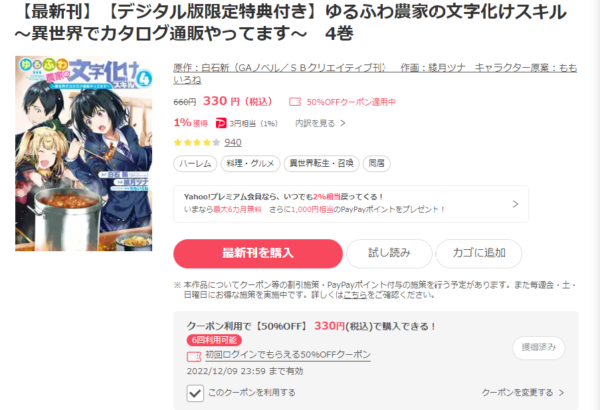The image size is (600, 410).
Task: Buy the latest volume with 最新刊を購入
Action: [x=258, y=253]
